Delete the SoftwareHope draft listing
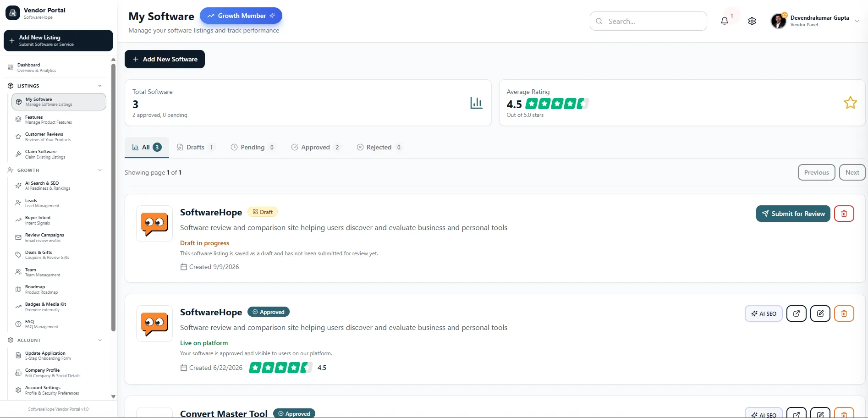The image size is (868, 418). pos(844,214)
